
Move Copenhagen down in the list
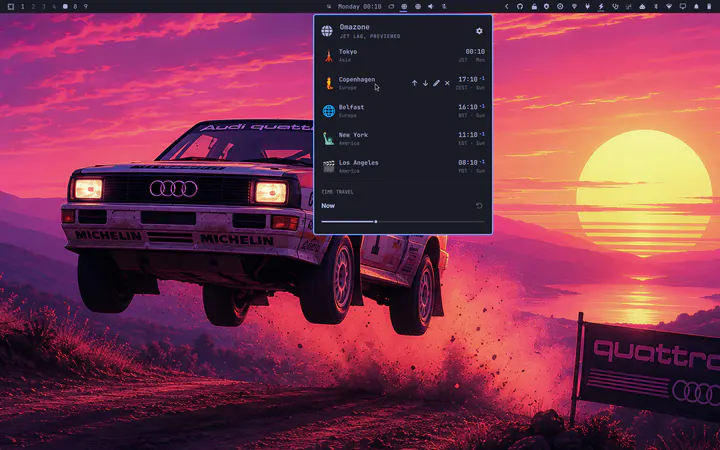tap(425, 83)
